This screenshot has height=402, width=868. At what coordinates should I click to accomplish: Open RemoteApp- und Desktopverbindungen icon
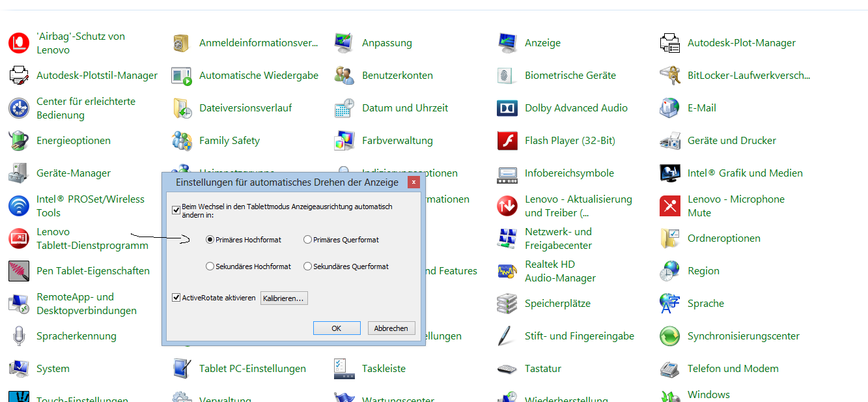click(19, 304)
